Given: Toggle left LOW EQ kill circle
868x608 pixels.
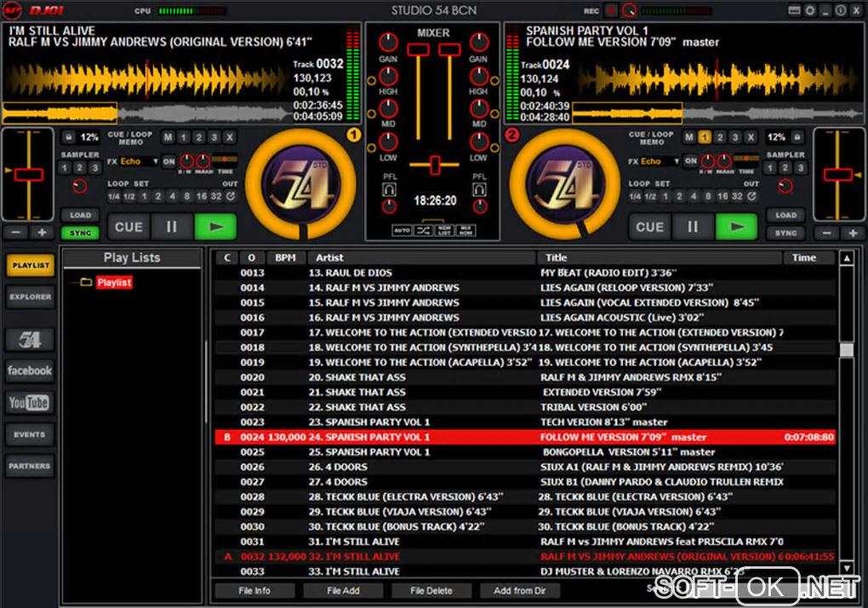Looking at the screenshot, I should point(371,148).
